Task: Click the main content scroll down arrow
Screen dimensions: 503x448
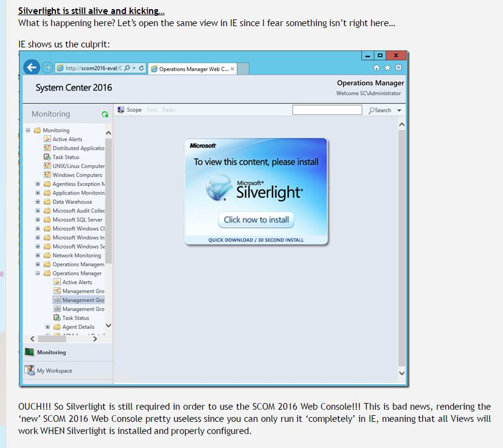Action: [401, 373]
